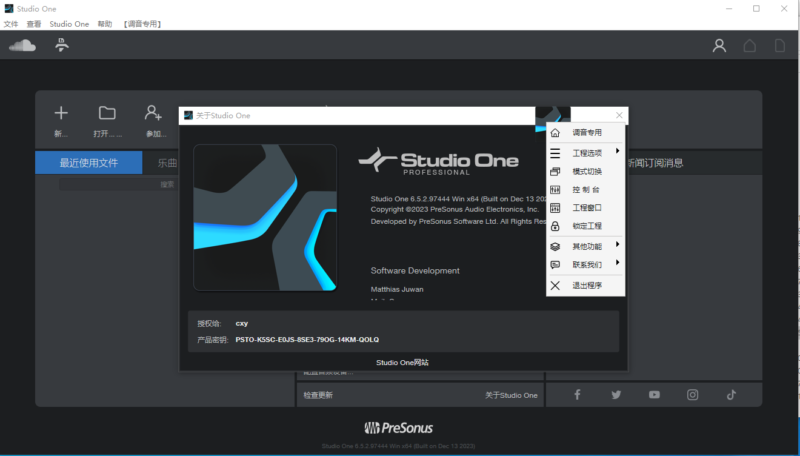Screen dimensions: 800x456
Task: Switch to the 乐曲 tab
Action: coord(167,163)
